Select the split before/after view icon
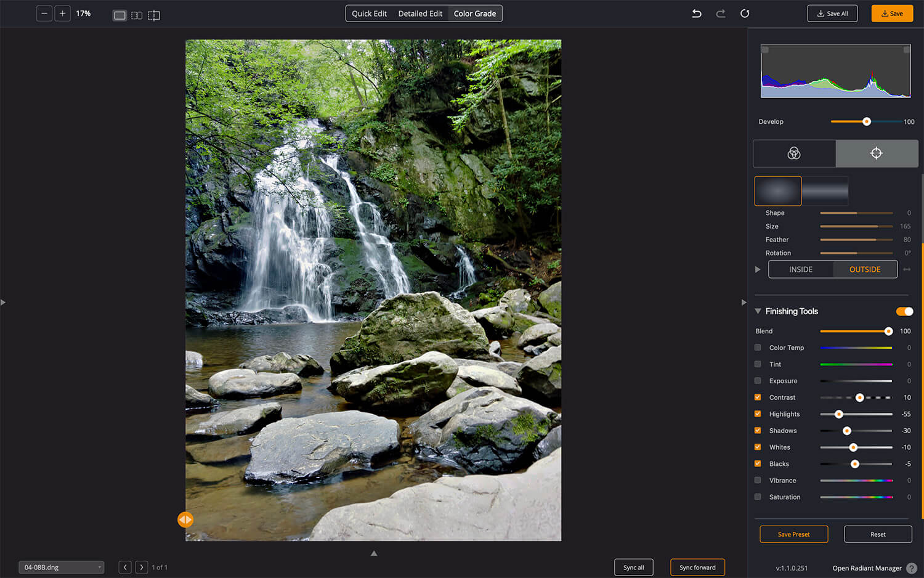Image resolution: width=924 pixels, height=578 pixels. point(137,15)
